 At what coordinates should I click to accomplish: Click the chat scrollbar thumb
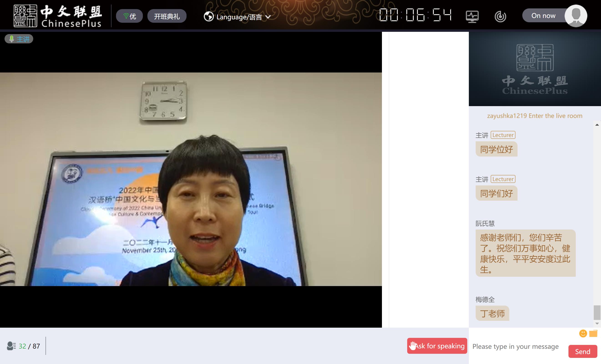pyautogui.click(x=597, y=312)
